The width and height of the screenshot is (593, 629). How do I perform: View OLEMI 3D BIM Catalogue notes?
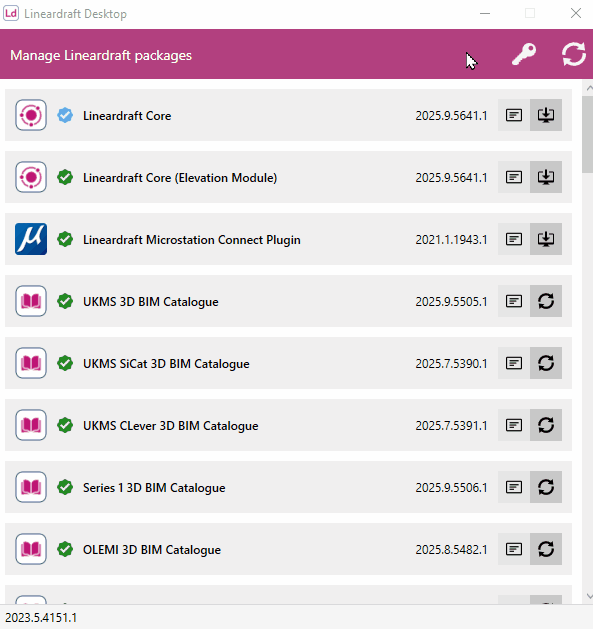[x=514, y=549]
